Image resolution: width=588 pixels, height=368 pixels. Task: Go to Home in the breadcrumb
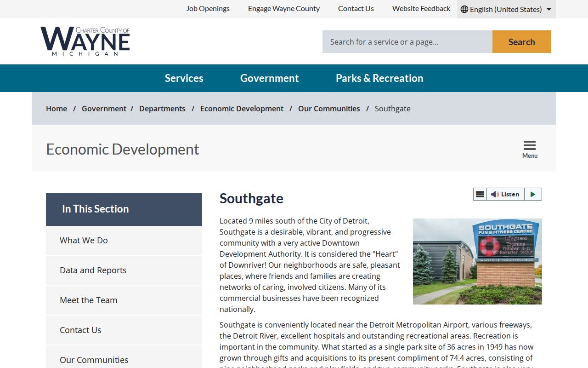(x=57, y=109)
